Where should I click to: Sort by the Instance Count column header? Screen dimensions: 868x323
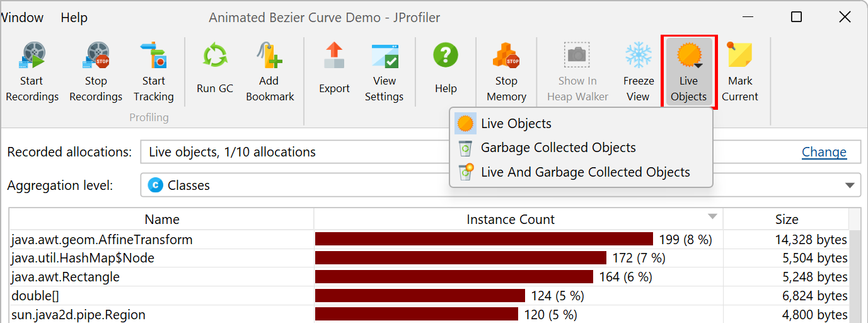point(518,220)
